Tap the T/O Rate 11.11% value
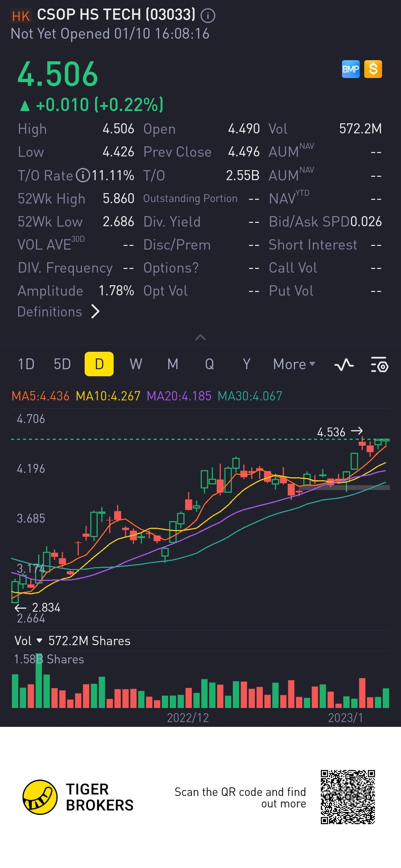The height and width of the screenshot is (868, 401). pyautogui.click(x=113, y=175)
